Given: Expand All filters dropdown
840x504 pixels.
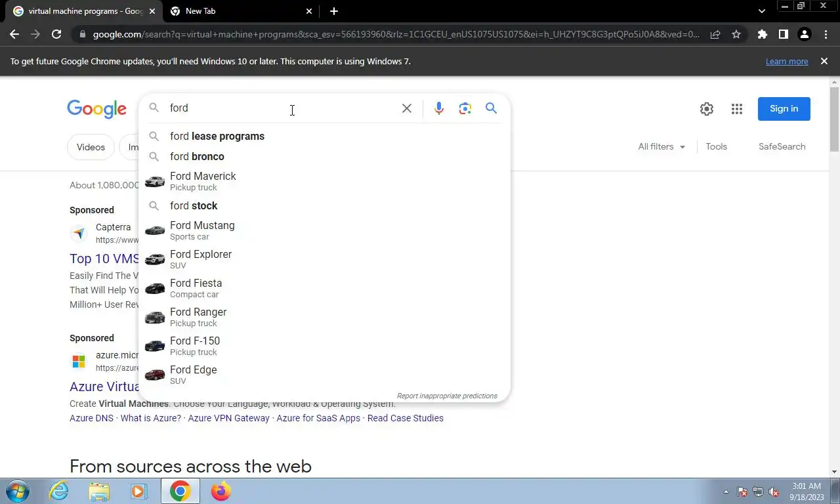Looking at the screenshot, I should 661,147.
